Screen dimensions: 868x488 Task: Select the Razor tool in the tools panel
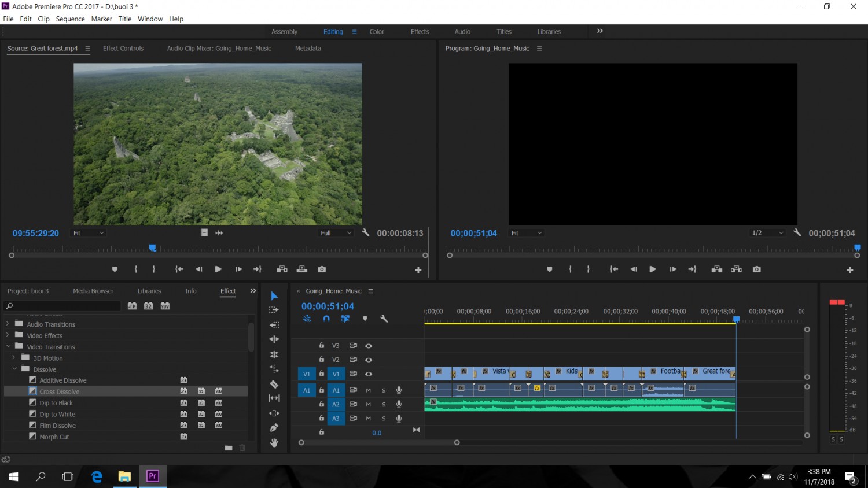point(274,384)
